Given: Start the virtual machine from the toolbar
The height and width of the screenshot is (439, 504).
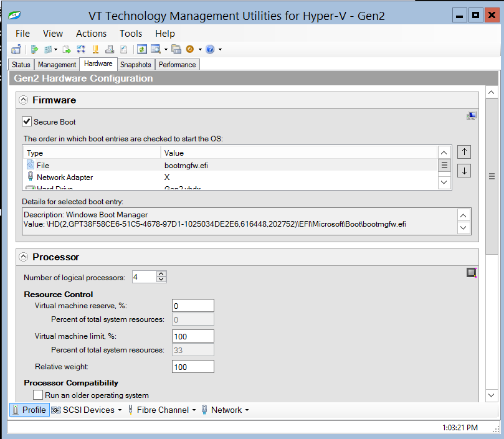Looking at the screenshot, I should click(x=33, y=49).
